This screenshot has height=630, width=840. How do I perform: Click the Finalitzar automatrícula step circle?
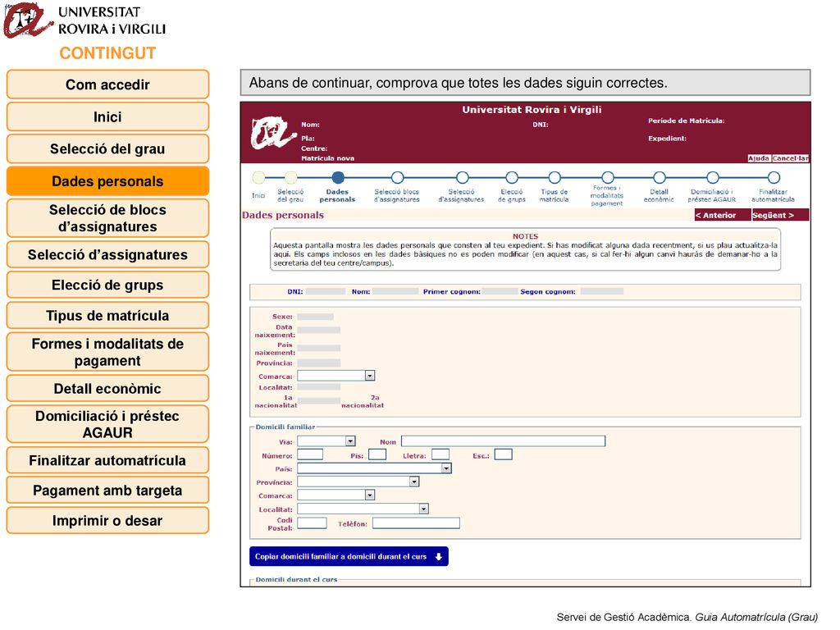click(774, 177)
